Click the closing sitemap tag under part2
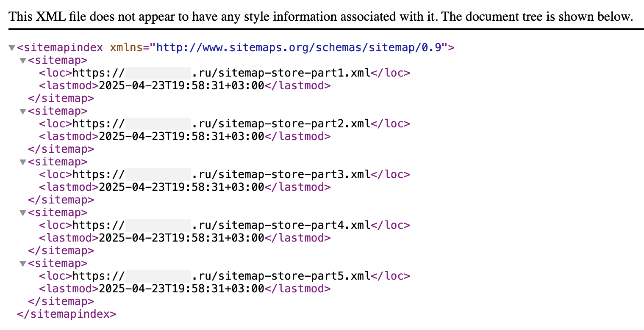The height and width of the screenshot is (330, 644). tap(61, 149)
